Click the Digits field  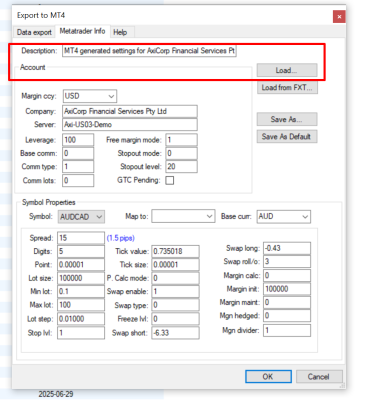pyautogui.click(x=81, y=251)
